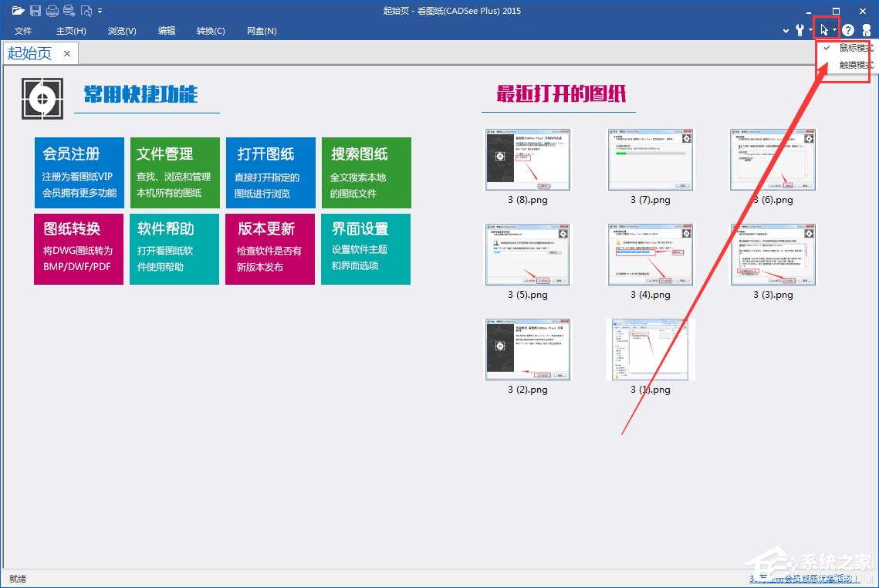Click the VIP account icon on the right
This screenshot has width=879, height=588.
point(867,30)
